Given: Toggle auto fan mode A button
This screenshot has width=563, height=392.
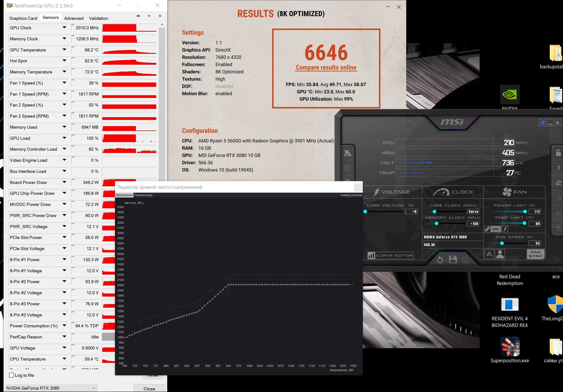Looking at the screenshot, I should click(489, 254).
